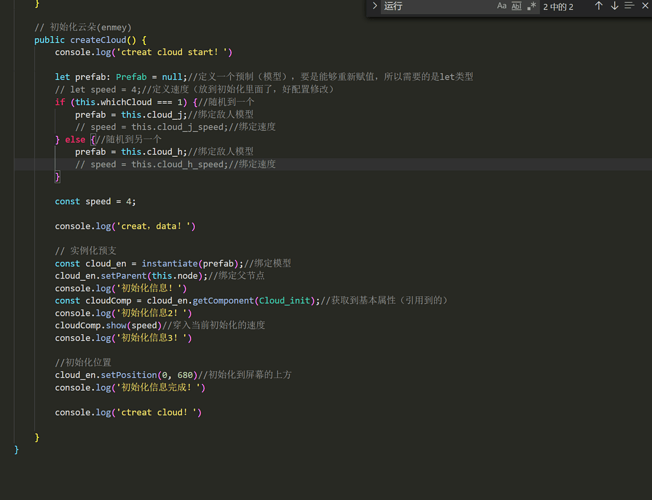Image resolution: width=652 pixels, height=500 pixels.
Task: Click the 'prefab = this.cloud_h' line
Action: click(x=164, y=152)
